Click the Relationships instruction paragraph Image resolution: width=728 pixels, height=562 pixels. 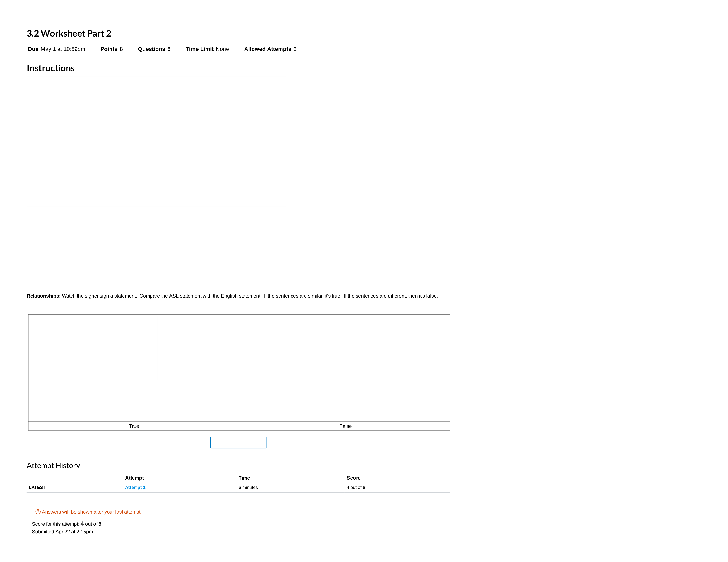tap(232, 296)
